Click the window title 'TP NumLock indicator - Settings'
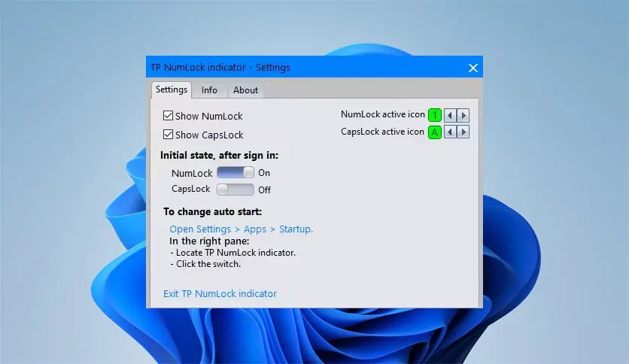The image size is (629, 364). coord(220,67)
